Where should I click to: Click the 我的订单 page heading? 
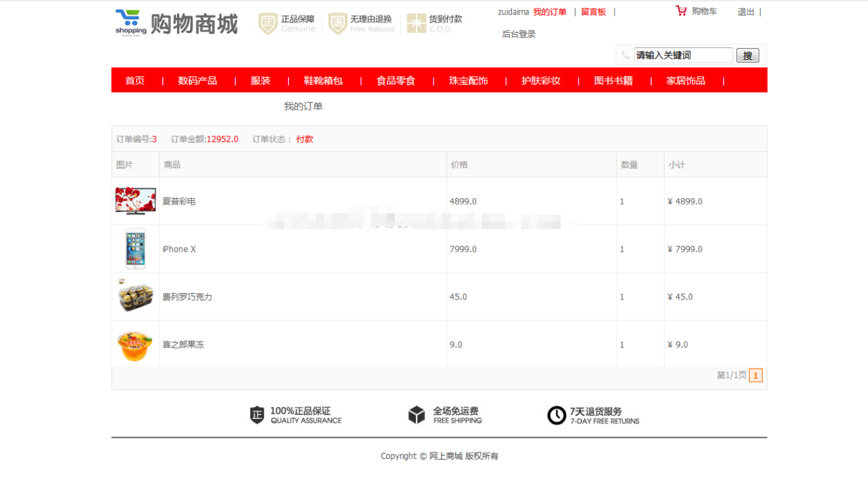pos(303,106)
